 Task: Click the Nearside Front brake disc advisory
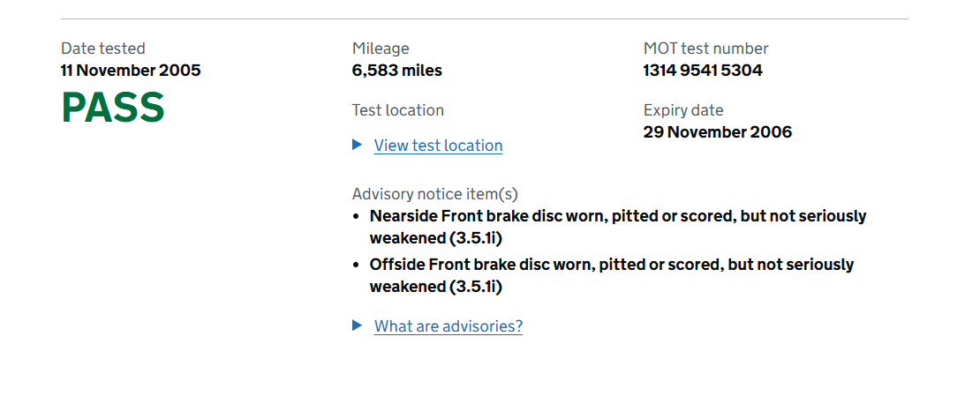(x=618, y=216)
